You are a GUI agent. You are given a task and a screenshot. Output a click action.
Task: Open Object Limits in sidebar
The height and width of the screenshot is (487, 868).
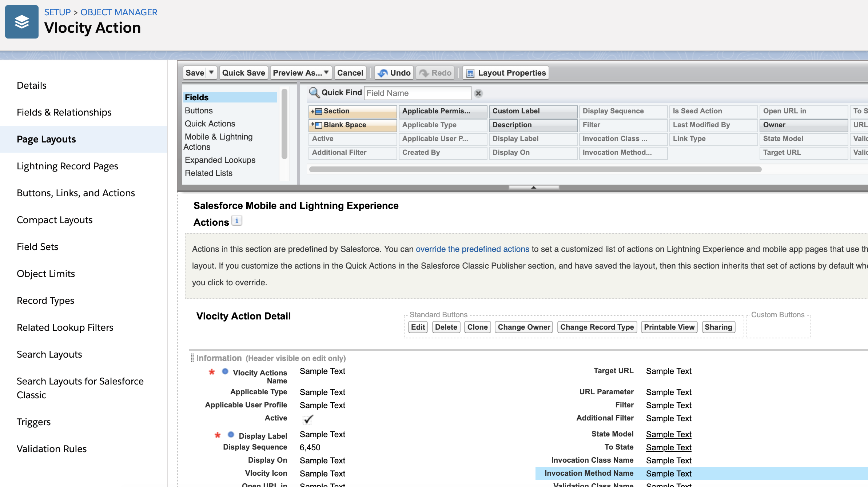click(x=46, y=274)
